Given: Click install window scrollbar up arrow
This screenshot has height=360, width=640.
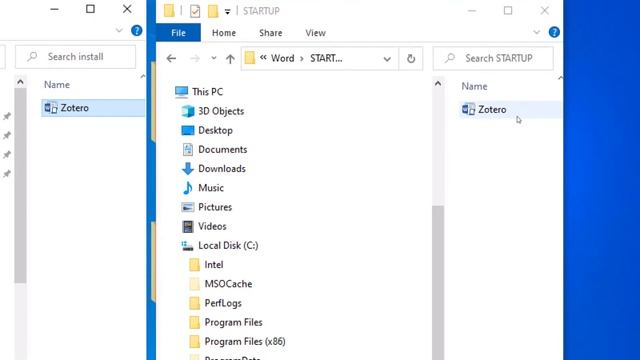Looking at the screenshot, I should click(x=20, y=82).
